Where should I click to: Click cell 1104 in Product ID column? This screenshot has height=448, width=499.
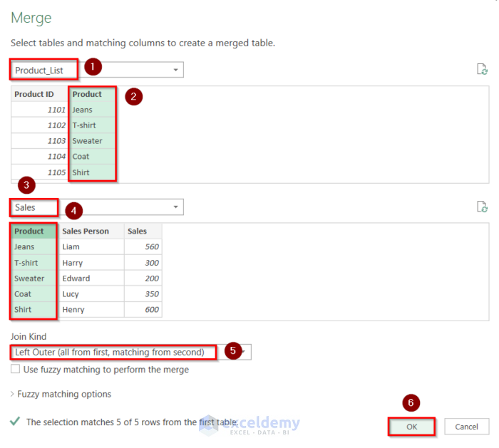(x=39, y=157)
